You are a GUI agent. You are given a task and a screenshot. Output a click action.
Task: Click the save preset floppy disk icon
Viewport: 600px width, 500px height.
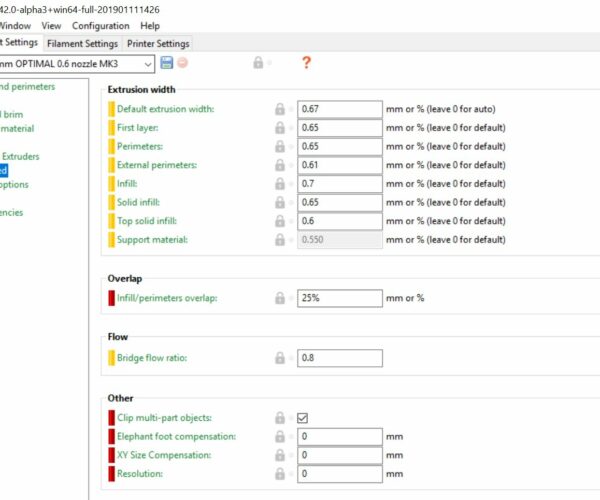pyautogui.click(x=167, y=63)
